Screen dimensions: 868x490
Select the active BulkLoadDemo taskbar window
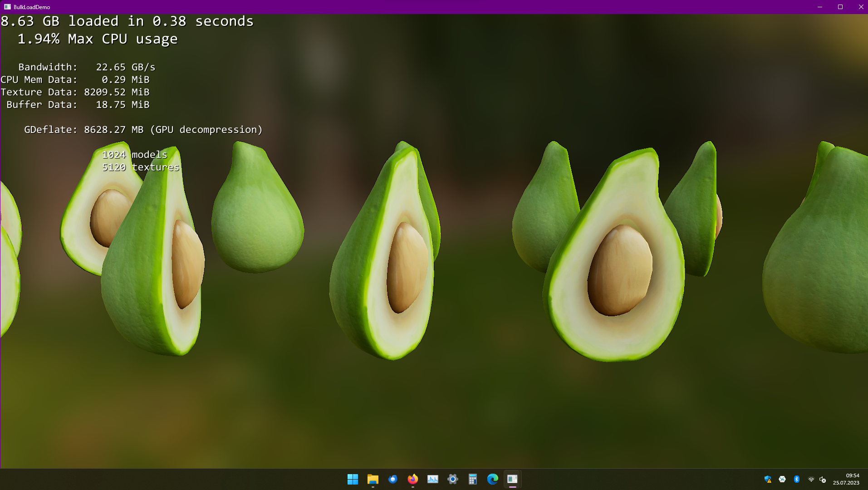pyautogui.click(x=512, y=479)
